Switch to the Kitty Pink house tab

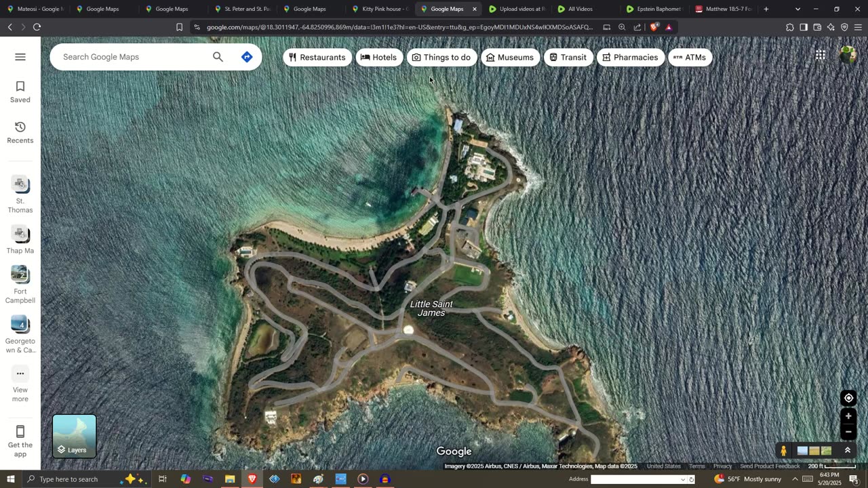point(380,9)
